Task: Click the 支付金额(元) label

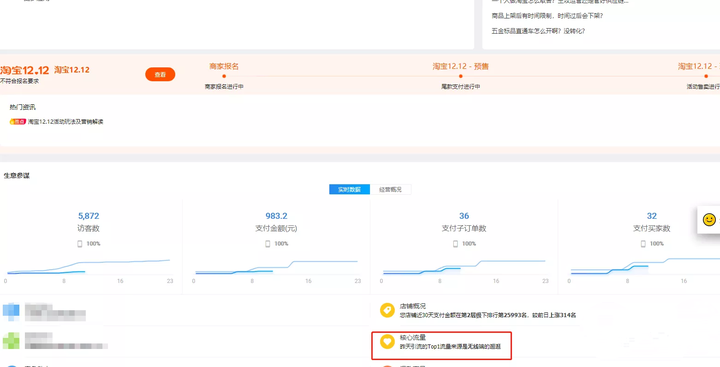Action: point(276,228)
